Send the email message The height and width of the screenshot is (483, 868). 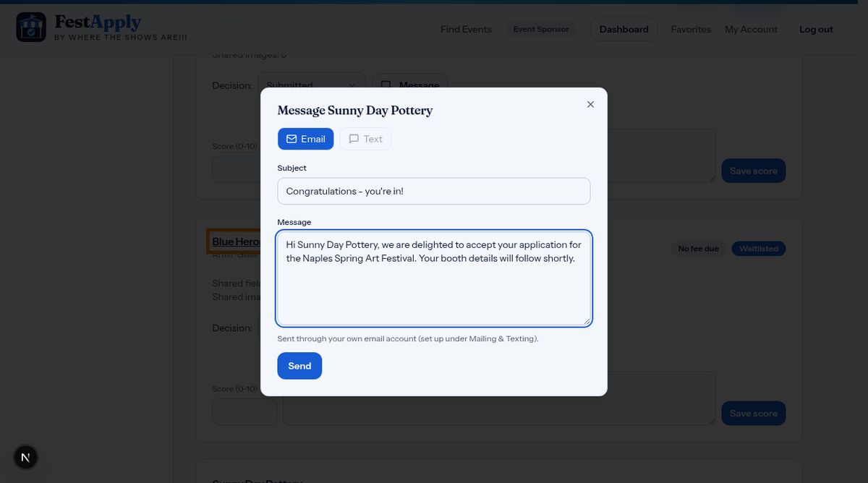point(299,366)
